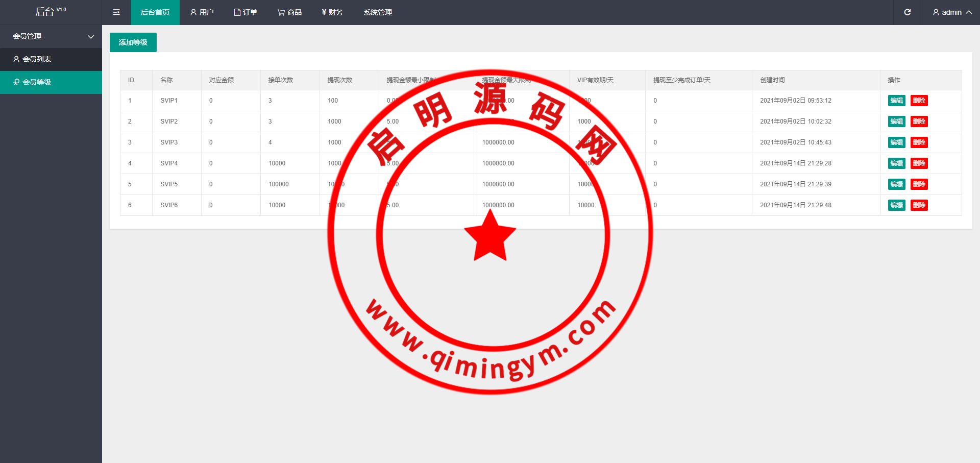Click the 创建时间 column header

tap(772, 80)
